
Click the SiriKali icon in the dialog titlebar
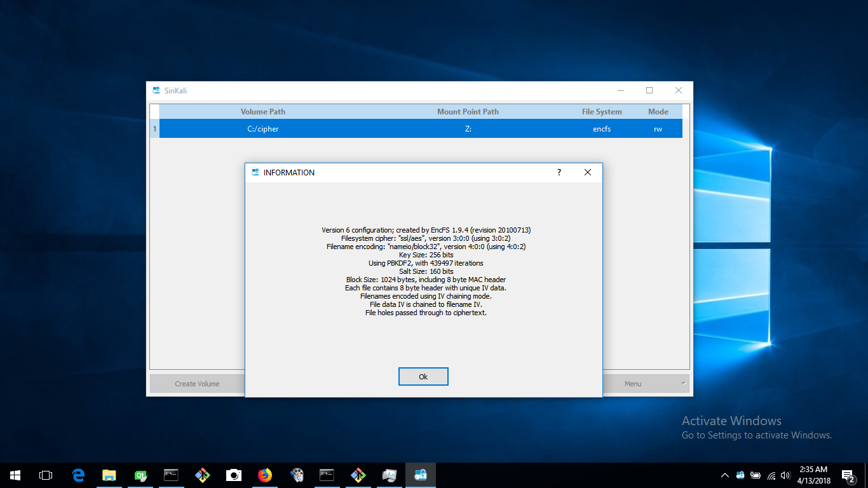coord(255,172)
